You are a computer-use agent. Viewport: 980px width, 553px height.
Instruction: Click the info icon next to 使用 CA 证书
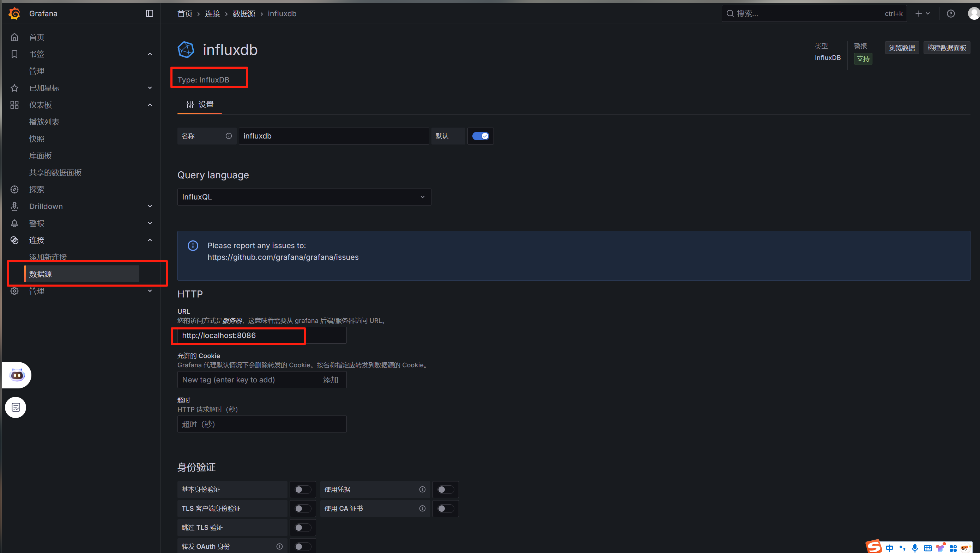point(422,509)
